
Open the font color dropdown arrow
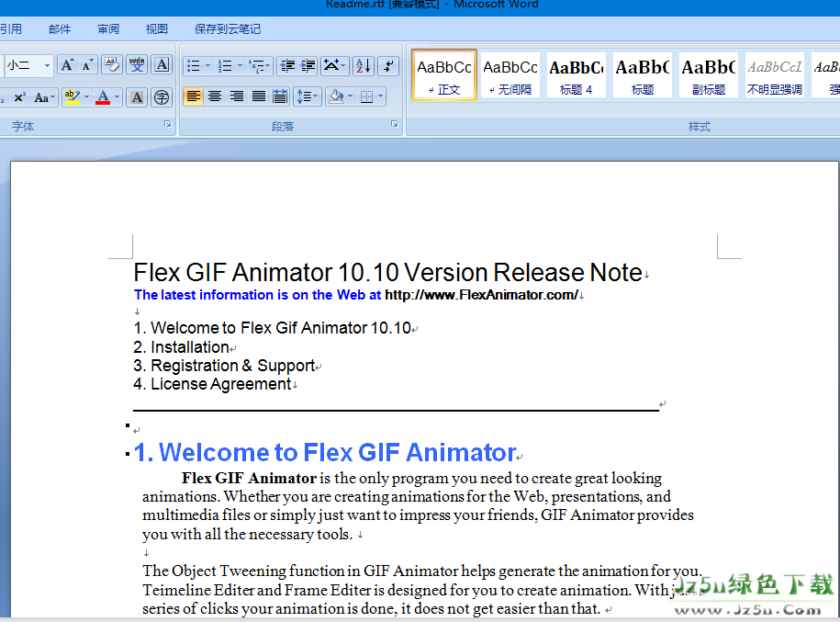tap(118, 97)
